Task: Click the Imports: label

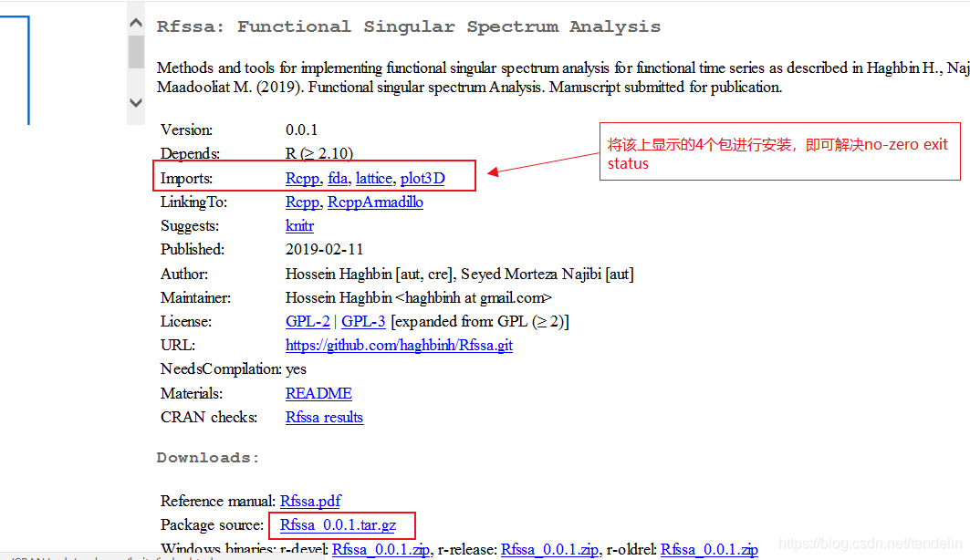Action: [186, 179]
